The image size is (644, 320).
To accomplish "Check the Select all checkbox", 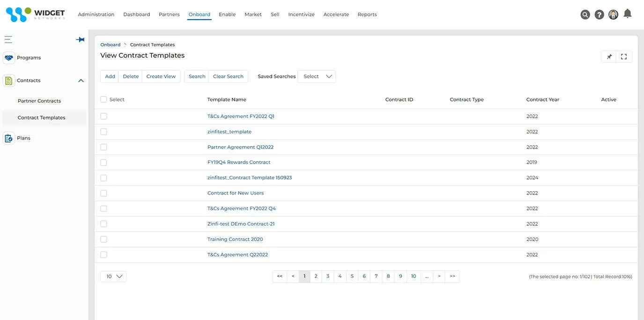I will point(104,99).
